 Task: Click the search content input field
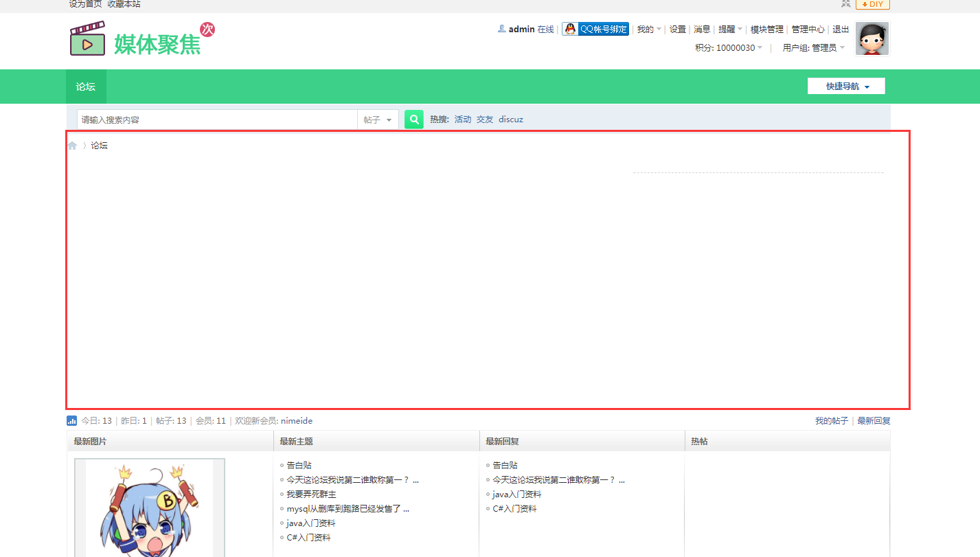click(x=217, y=120)
